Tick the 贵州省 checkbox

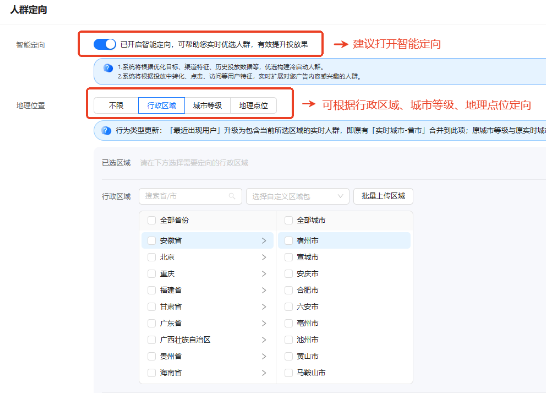coord(151,356)
